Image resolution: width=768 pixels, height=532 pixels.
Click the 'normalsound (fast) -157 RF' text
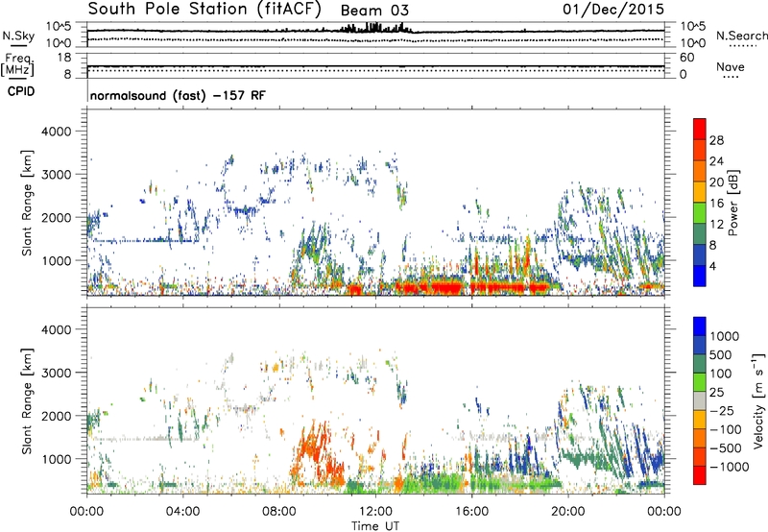tap(178, 95)
